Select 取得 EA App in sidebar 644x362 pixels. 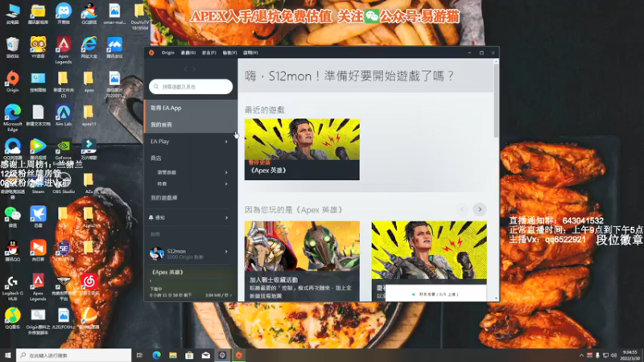coord(191,108)
